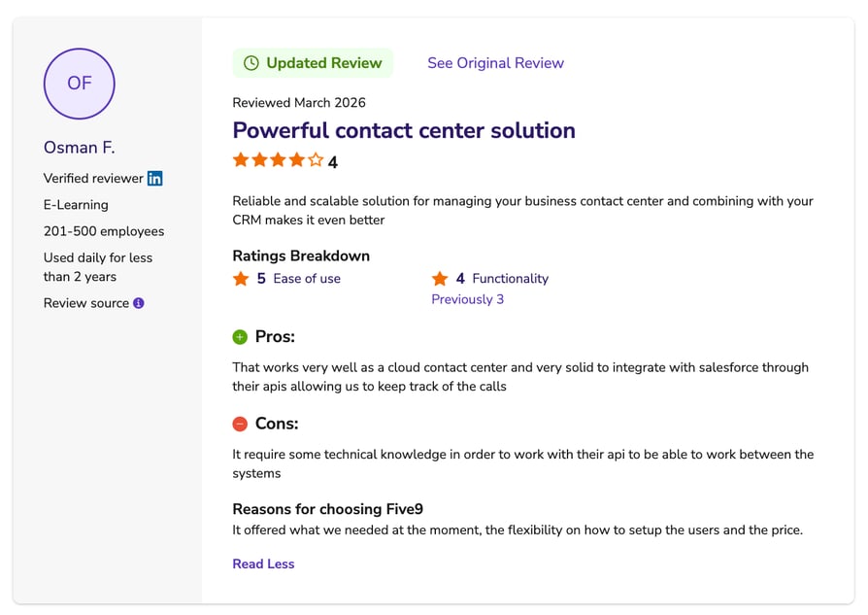Click the Functionality score 4
Viewport: 868px width, 615px height.
click(460, 279)
